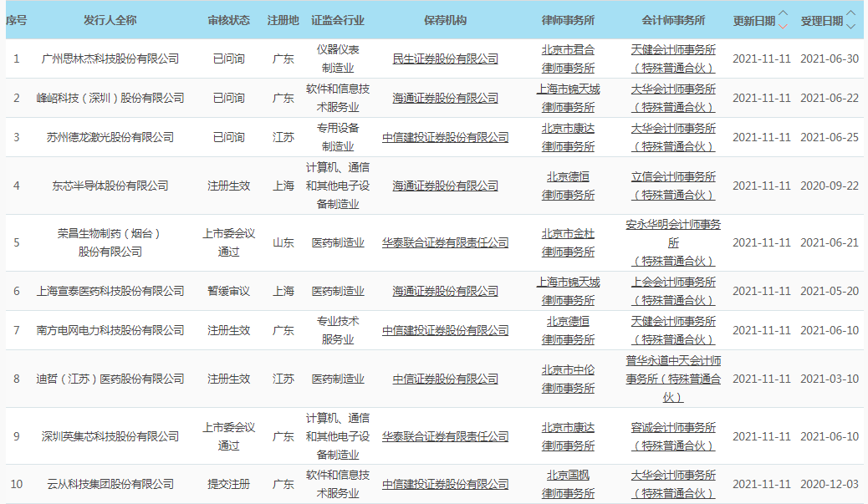This screenshot has width=868, height=504.
Task: Open law firm 北京国枫律师事务所
Action: (x=568, y=484)
